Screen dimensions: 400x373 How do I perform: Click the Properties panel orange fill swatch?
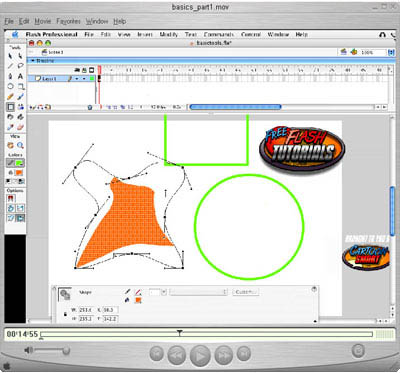pyautogui.click(x=138, y=300)
